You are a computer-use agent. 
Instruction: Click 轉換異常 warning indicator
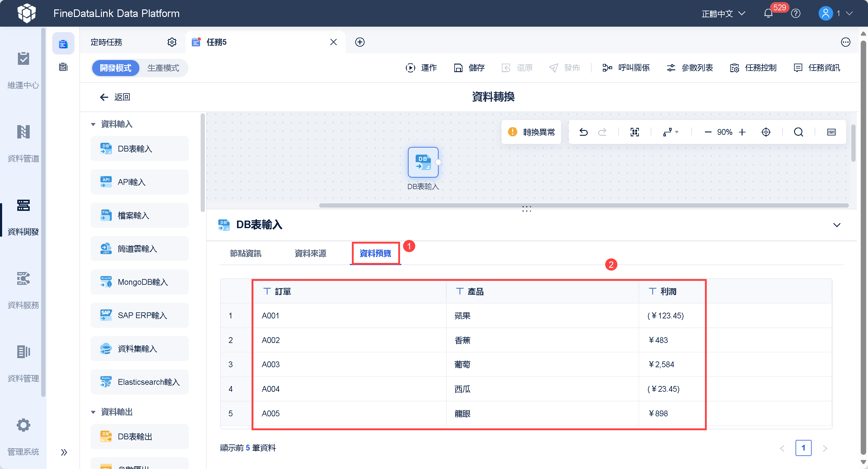coord(531,132)
